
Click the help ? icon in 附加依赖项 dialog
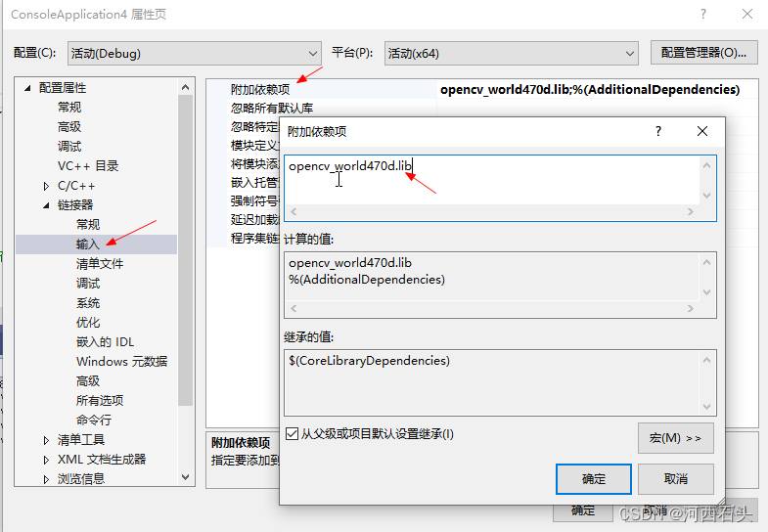click(658, 131)
